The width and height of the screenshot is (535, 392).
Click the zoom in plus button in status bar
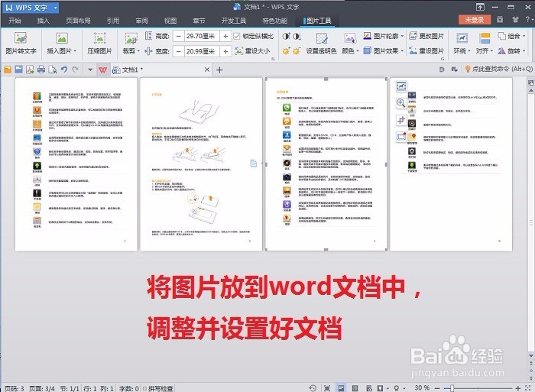coord(518,388)
